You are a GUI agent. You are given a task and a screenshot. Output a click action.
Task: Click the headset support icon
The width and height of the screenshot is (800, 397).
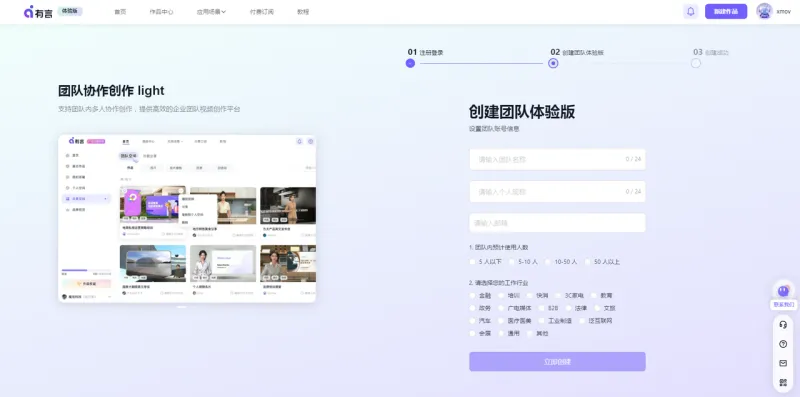click(783, 325)
